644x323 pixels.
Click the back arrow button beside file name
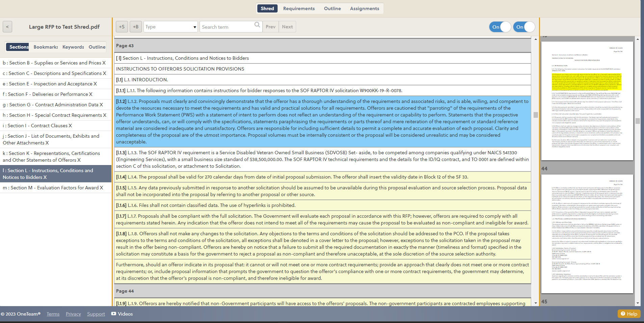click(x=7, y=27)
